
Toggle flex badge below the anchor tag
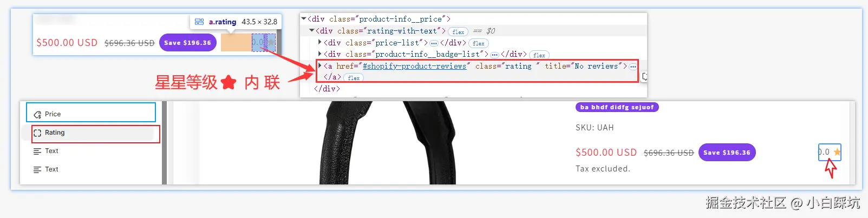click(x=354, y=78)
